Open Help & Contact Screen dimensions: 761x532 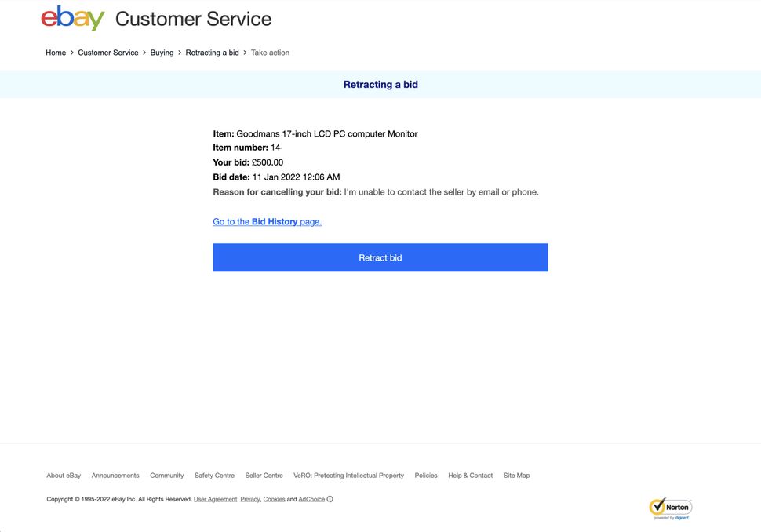click(x=470, y=475)
